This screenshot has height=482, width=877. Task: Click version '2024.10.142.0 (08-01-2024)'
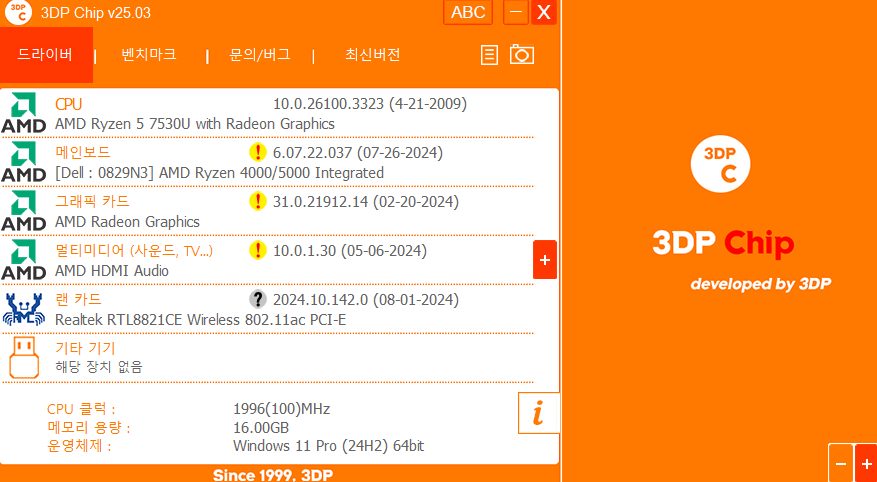click(x=366, y=300)
